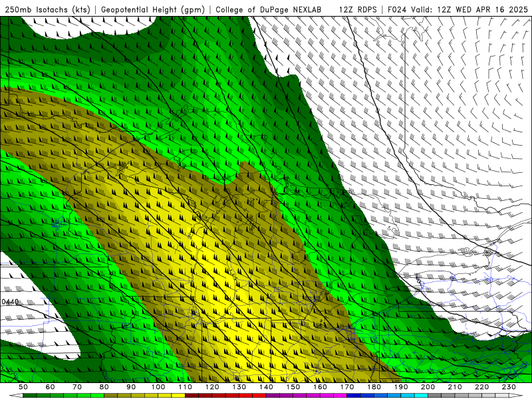Click the "0440" height contour label
Image resolution: width=532 pixels, height=399 pixels.
coord(10,302)
